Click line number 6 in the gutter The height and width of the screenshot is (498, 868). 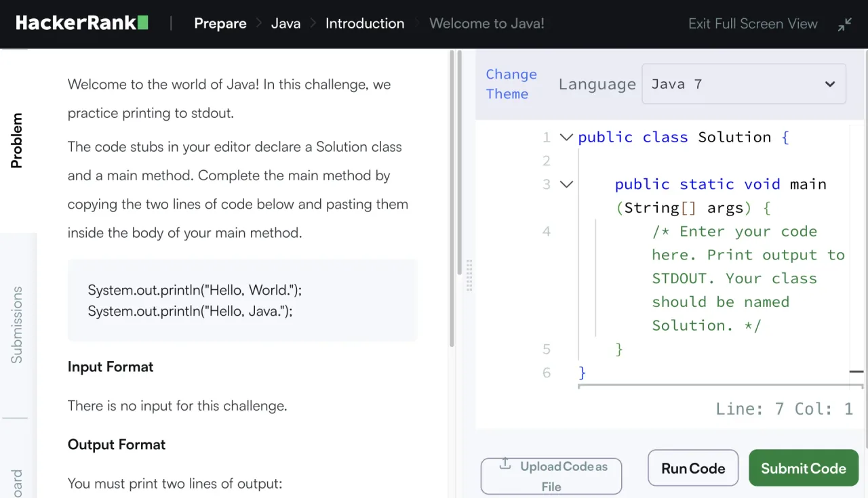click(547, 373)
